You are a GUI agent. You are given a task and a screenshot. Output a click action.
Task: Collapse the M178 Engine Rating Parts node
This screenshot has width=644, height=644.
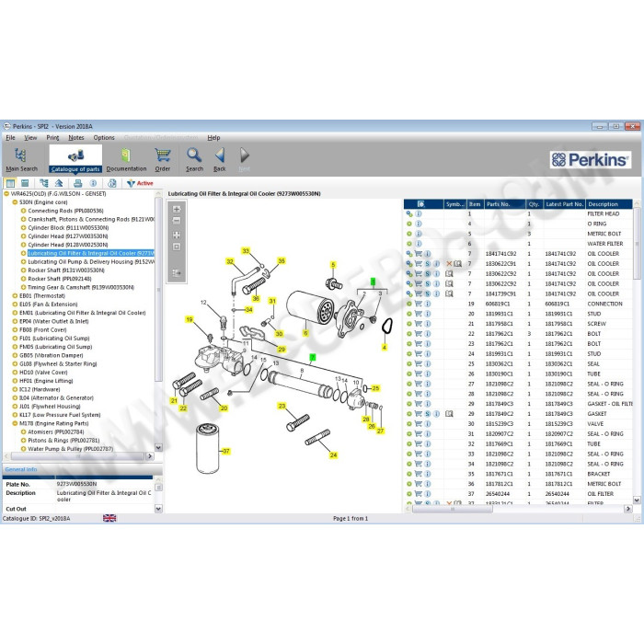[x=15, y=423]
